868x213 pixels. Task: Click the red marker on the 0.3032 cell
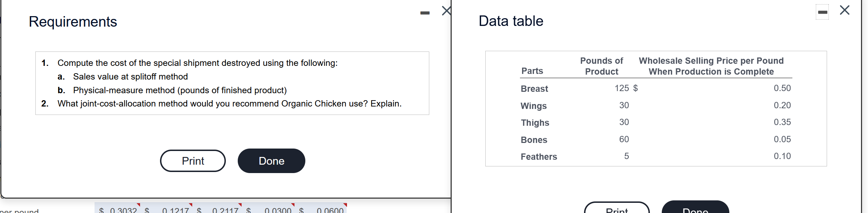tap(139, 205)
